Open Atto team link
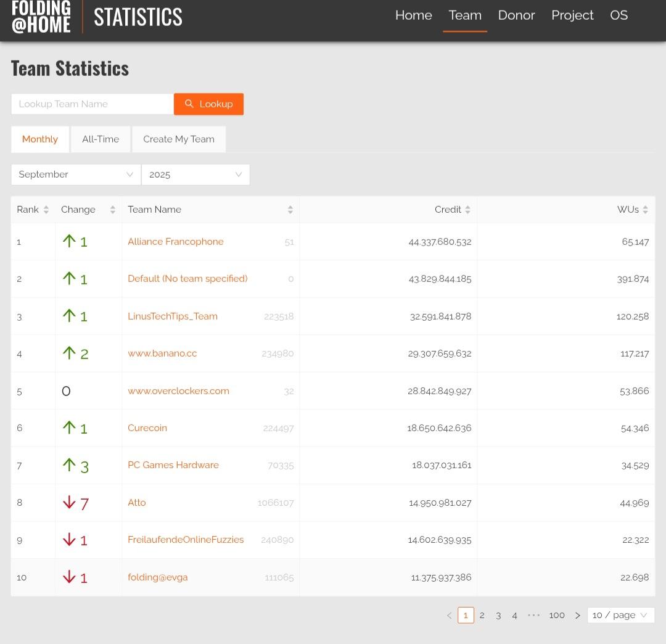Image resolution: width=666 pixels, height=644 pixels. point(137,503)
